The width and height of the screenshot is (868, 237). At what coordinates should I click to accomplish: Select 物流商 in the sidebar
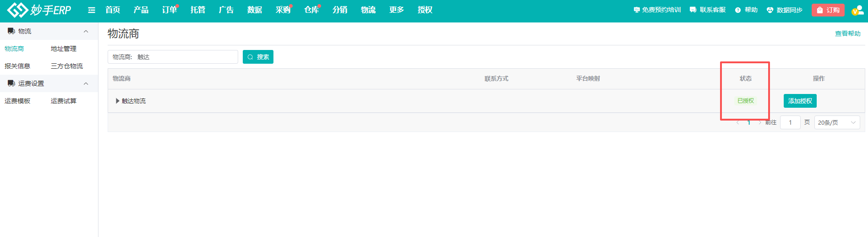pyautogui.click(x=14, y=49)
